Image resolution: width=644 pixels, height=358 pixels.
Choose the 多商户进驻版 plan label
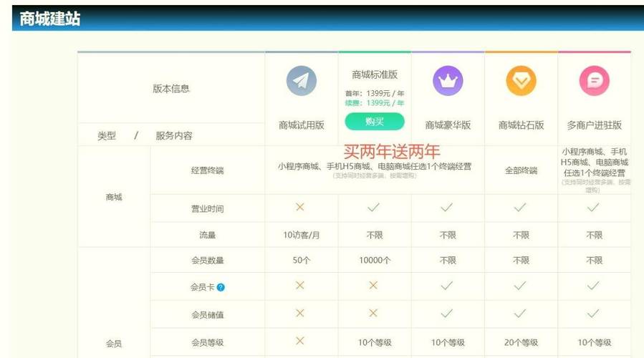594,125
